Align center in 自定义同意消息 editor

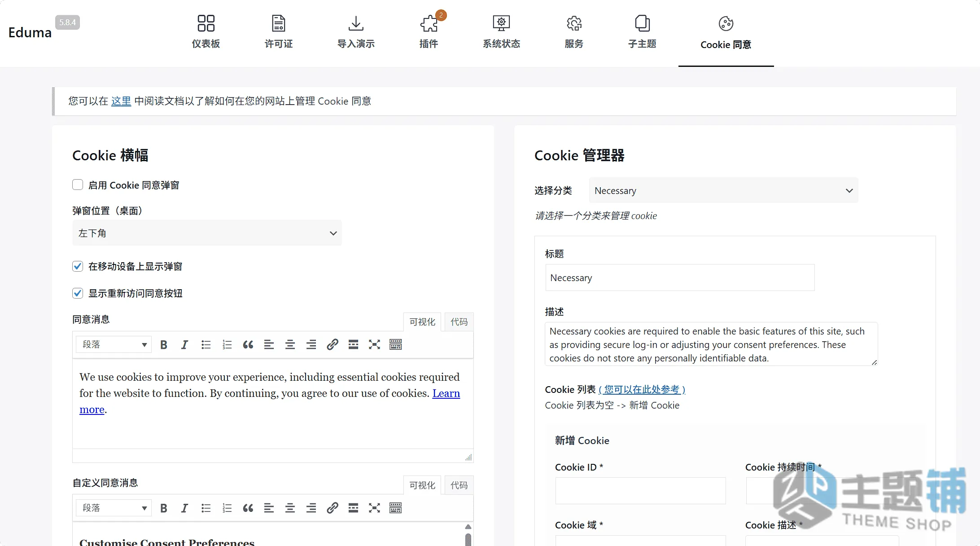point(290,508)
